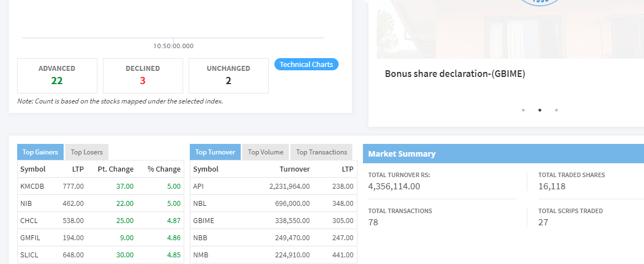Open NBL symbol in Top Turnover
Image resolution: width=644 pixels, height=264 pixels.
199,204
